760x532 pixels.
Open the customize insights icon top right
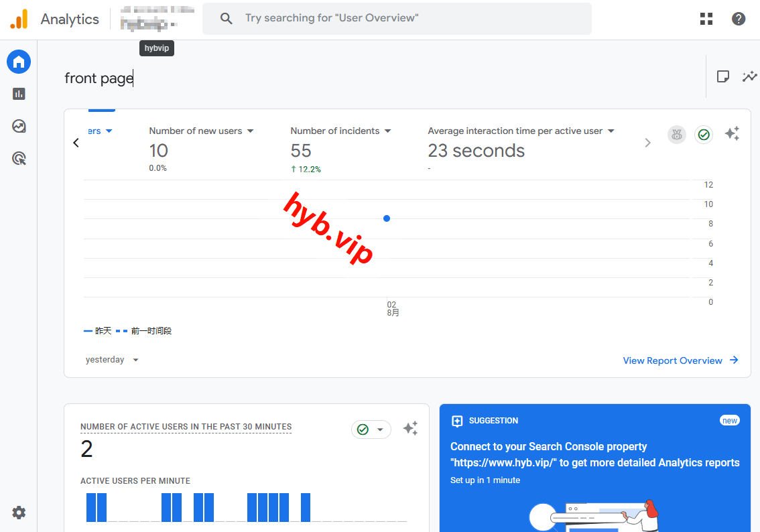pyautogui.click(x=749, y=76)
